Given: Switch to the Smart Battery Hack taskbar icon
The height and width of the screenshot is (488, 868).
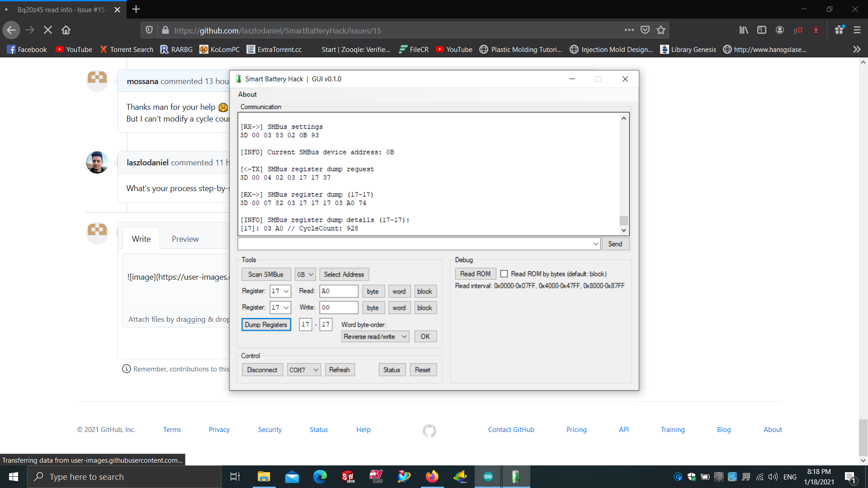Looking at the screenshot, I should tap(516, 476).
